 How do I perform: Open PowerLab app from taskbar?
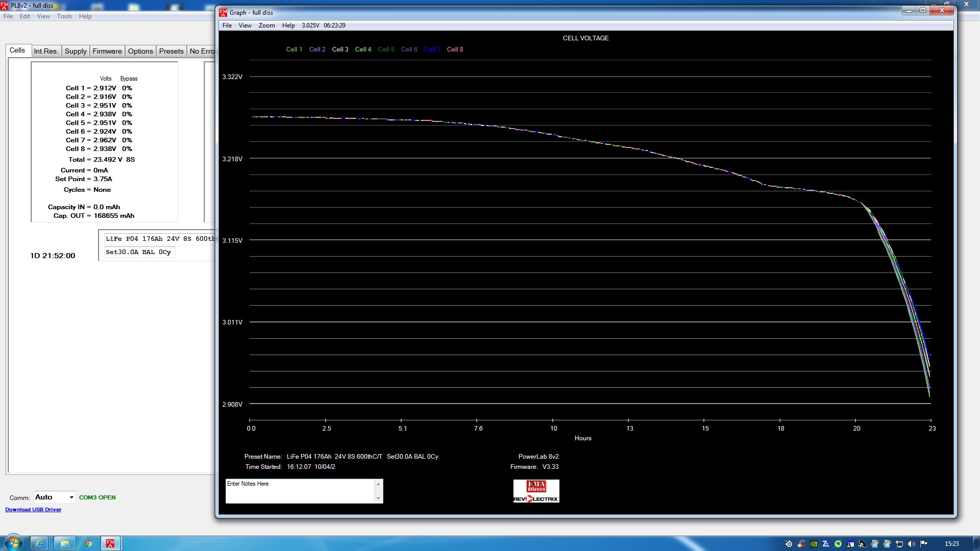click(110, 543)
